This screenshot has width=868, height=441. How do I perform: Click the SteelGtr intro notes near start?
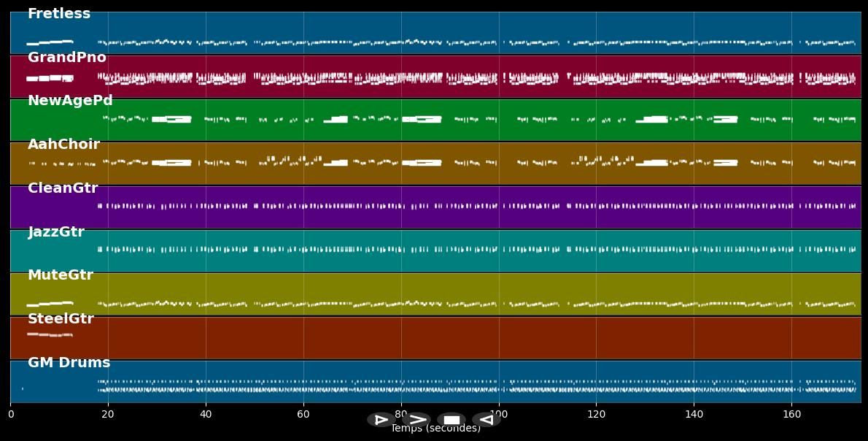pyautogui.click(x=50, y=335)
